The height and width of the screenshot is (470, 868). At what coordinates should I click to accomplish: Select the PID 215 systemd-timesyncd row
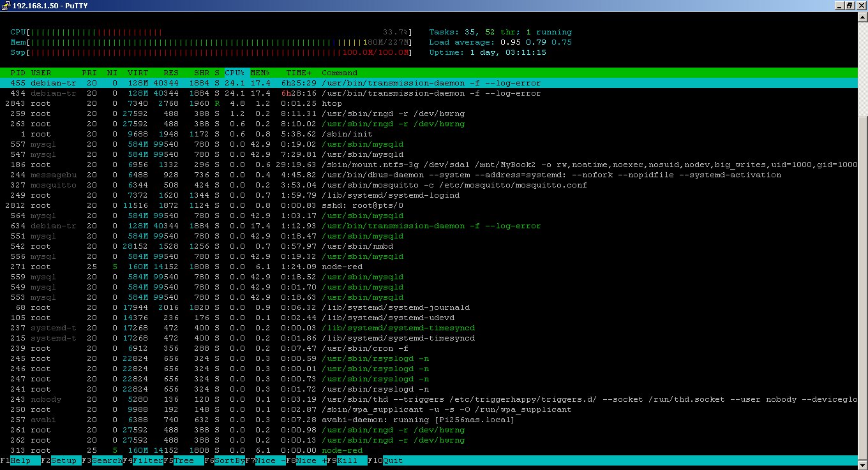click(x=429, y=338)
